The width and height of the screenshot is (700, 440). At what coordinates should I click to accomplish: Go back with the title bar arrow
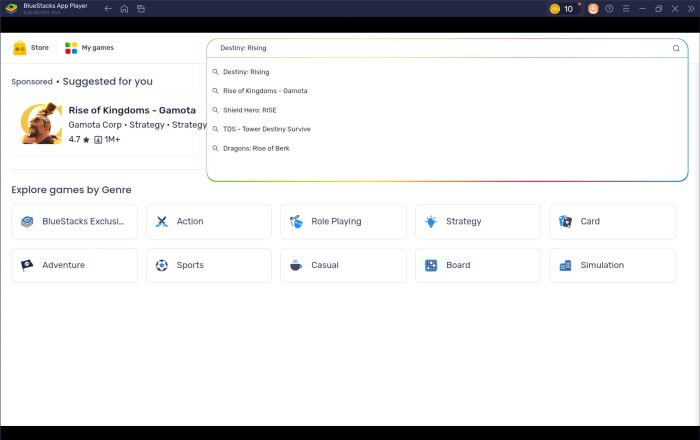108,8
